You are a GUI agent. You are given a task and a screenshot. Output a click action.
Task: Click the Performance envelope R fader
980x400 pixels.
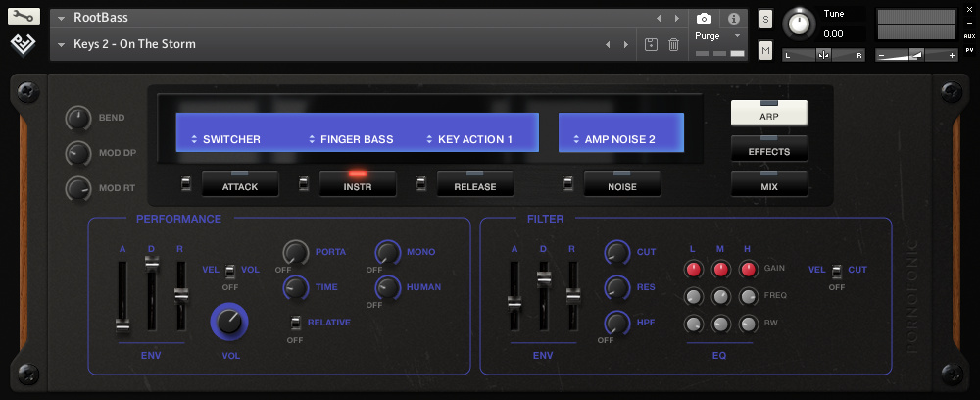pyautogui.click(x=181, y=296)
